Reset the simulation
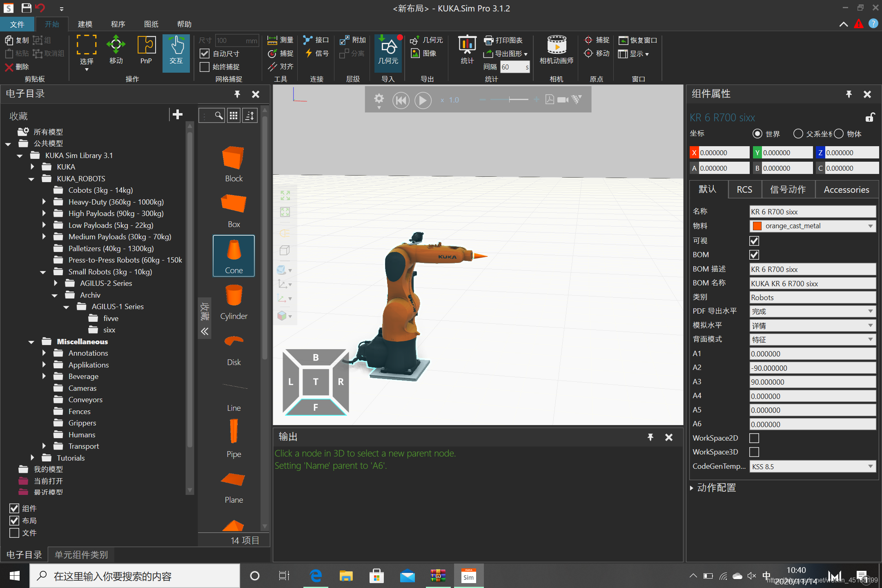Viewport: 882px width, 588px height. point(401,100)
